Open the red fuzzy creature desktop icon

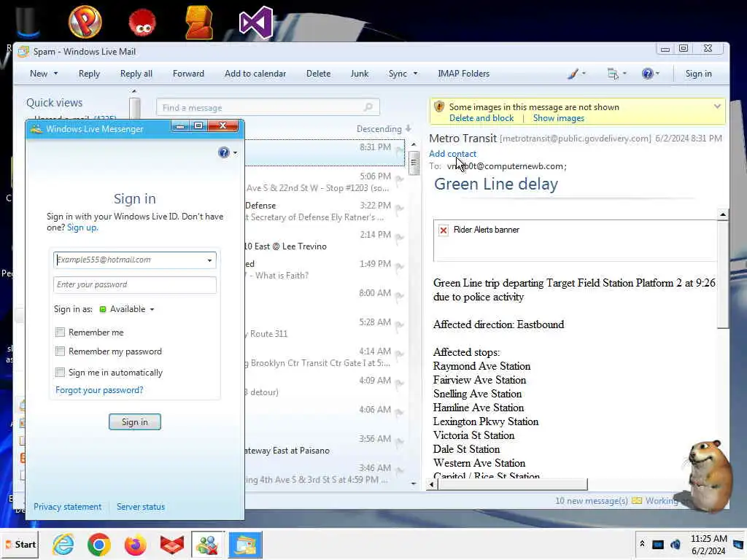142,23
